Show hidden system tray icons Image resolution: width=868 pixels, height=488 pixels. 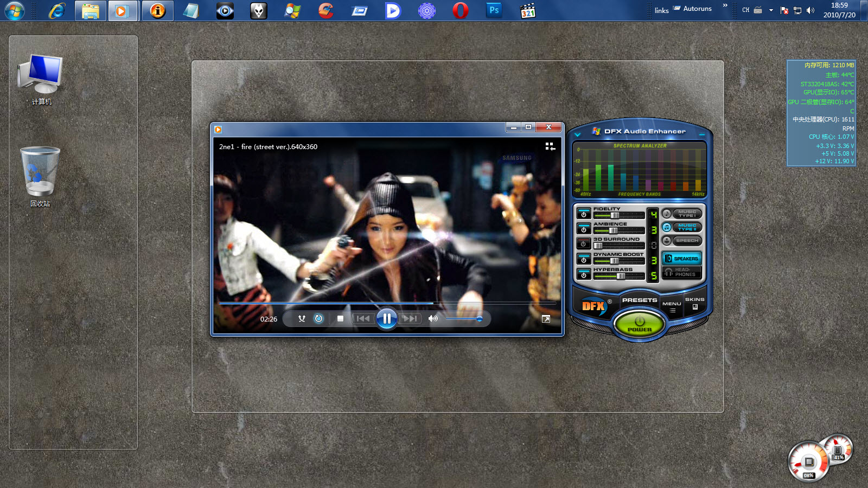(771, 10)
